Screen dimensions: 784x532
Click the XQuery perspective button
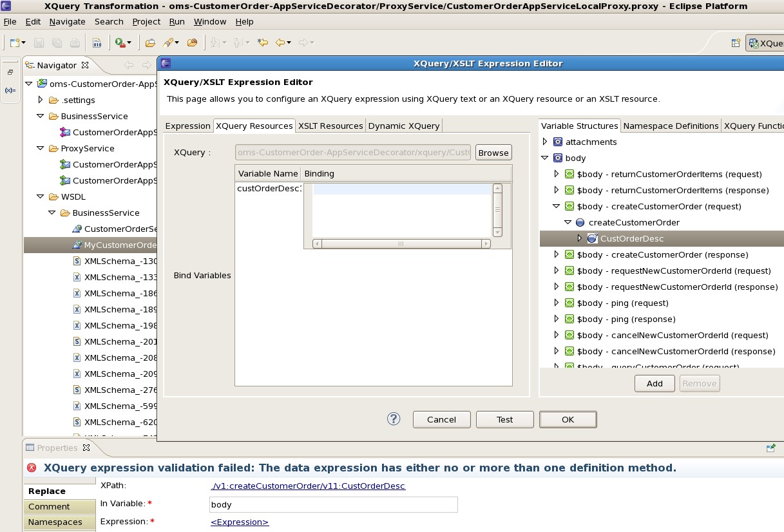(x=765, y=43)
